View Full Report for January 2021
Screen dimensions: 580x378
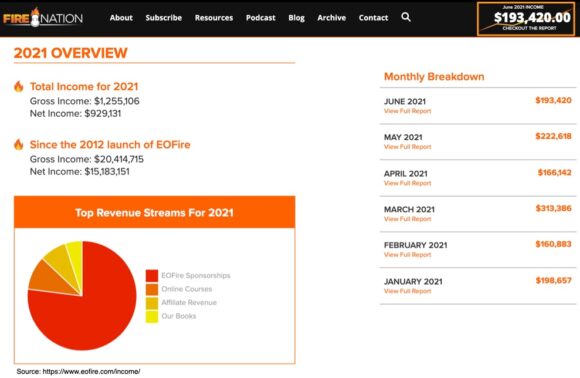407,291
